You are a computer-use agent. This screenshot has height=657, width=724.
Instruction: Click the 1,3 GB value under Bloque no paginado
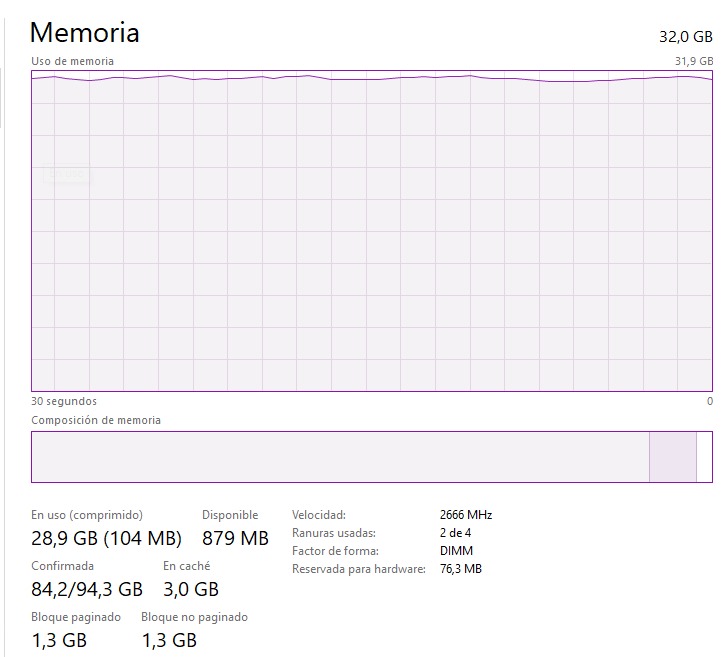pos(169,640)
